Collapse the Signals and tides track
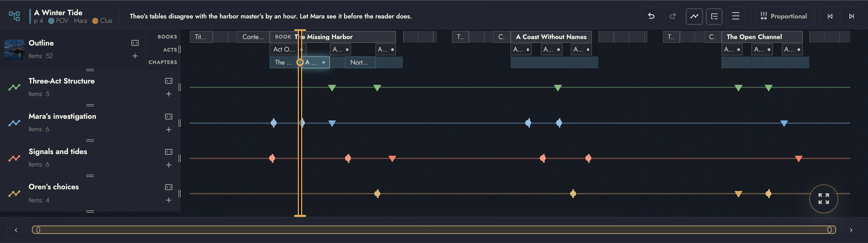This screenshot has width=868, height=243. [168, 152]
